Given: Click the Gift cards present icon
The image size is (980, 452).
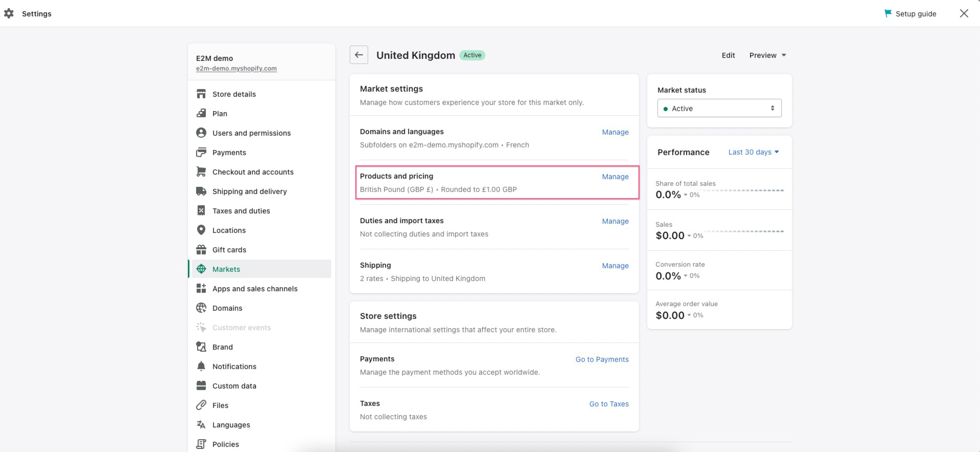Looking at the screenshot, I should [x=201, y=250].
